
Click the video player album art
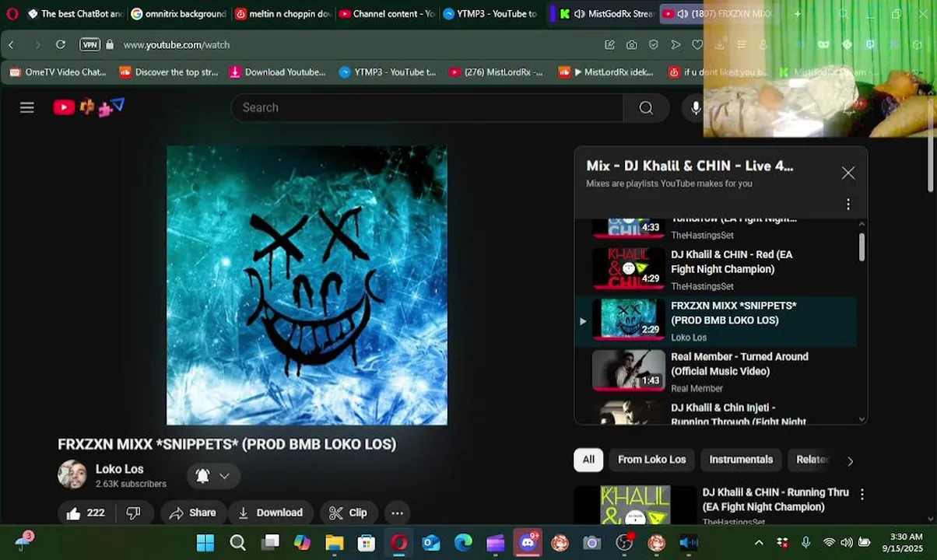coord(307,285)
